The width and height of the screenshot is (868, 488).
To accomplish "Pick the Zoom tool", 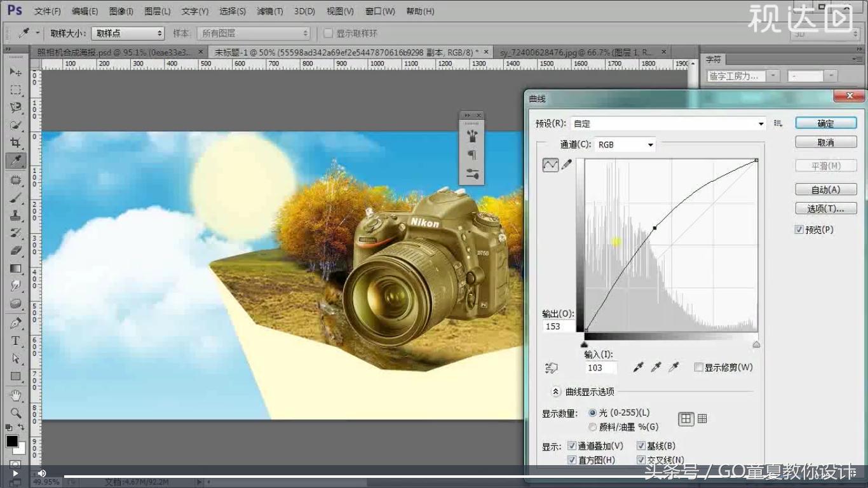I will point(16,413).
